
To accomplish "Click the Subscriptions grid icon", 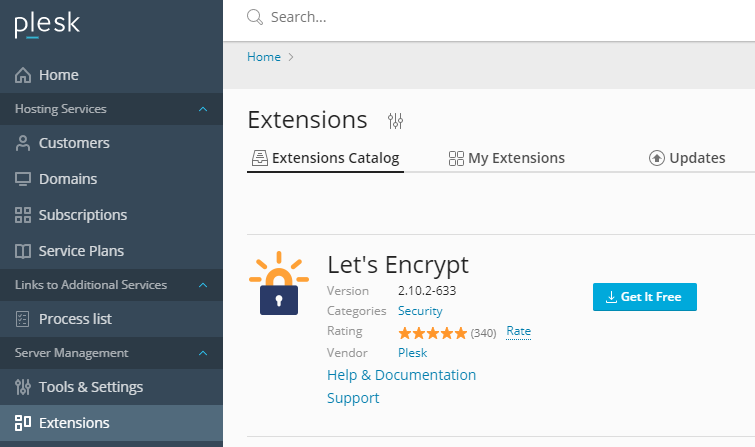I will click(23, 215).
